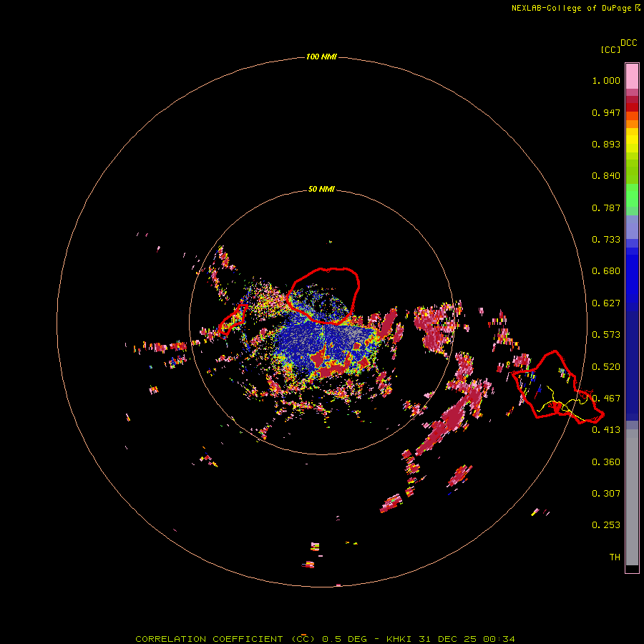
Task: Click the 0.733 scale value
Action: coord(606,240)
